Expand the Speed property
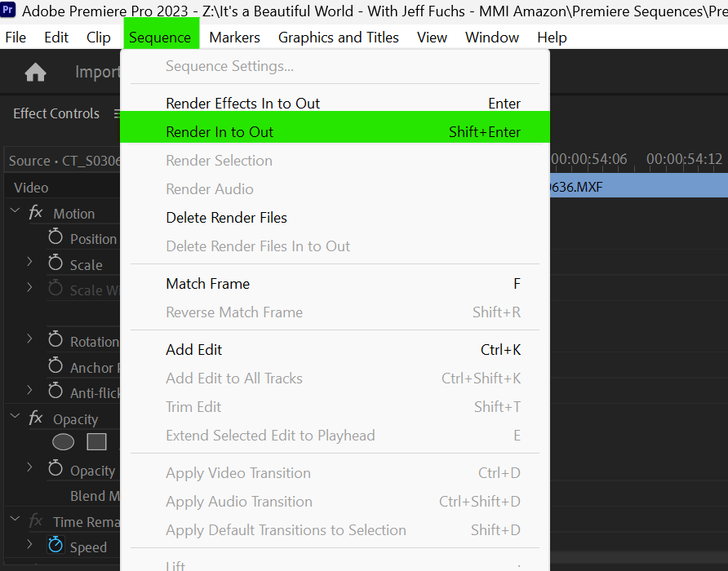This screenshot has width=728, height=571. coord(29,544)
